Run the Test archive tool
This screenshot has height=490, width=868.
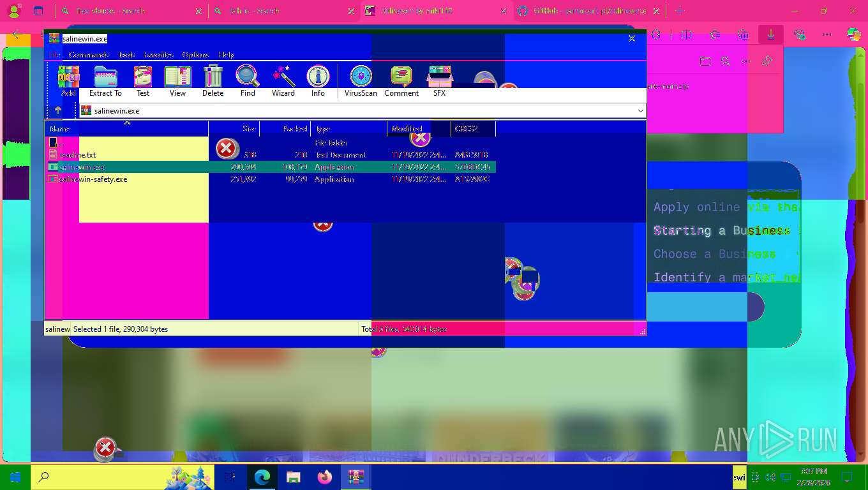click(x=143, y=81)
